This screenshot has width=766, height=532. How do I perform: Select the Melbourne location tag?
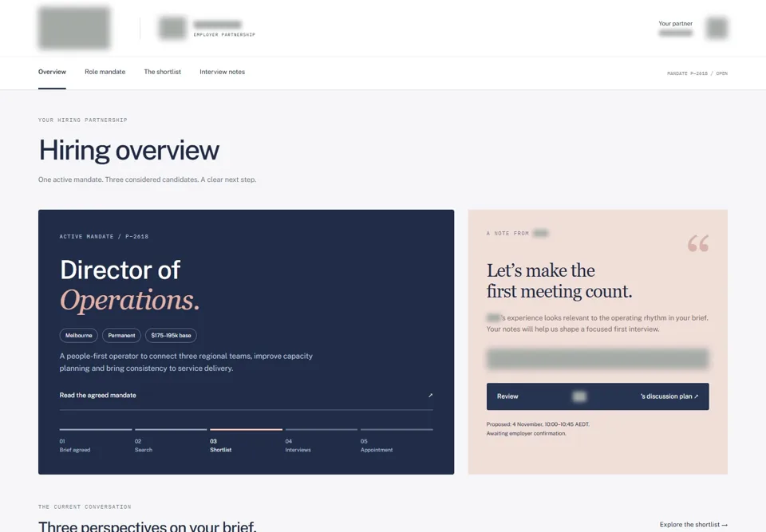79,336
